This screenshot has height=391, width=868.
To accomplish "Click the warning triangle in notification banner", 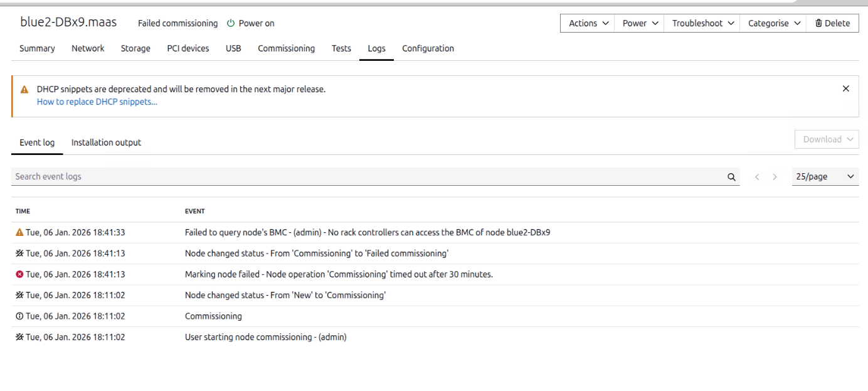I will (24, 90).
